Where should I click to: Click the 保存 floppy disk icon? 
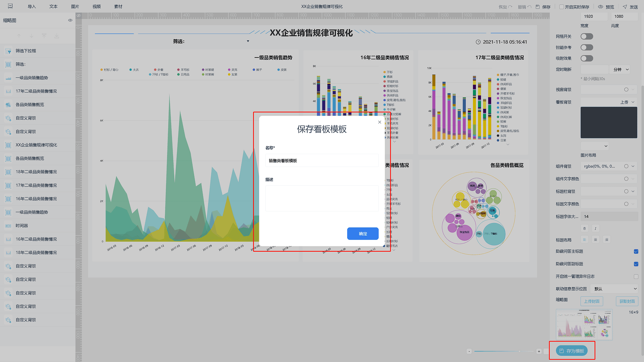[538, 7]
